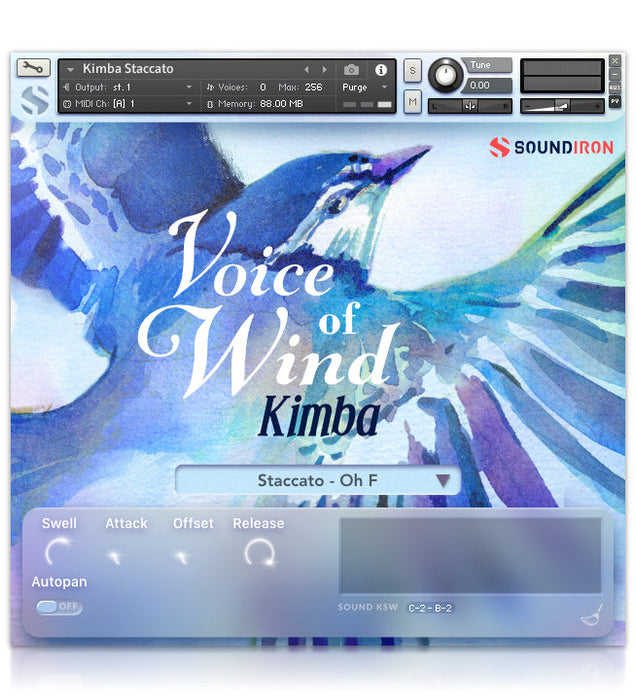Turn the Swell knob
The width and height of the screenshot is (636, 700).
click(59, 552)
